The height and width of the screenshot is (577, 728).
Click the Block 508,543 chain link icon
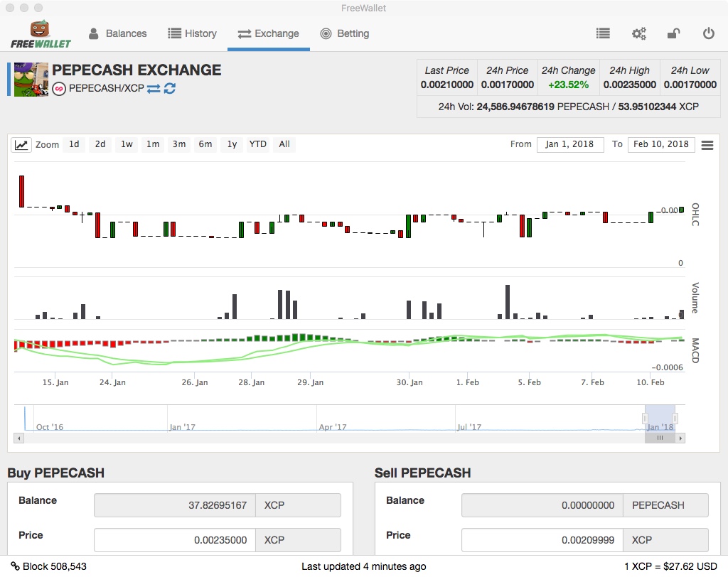[16, 566]
